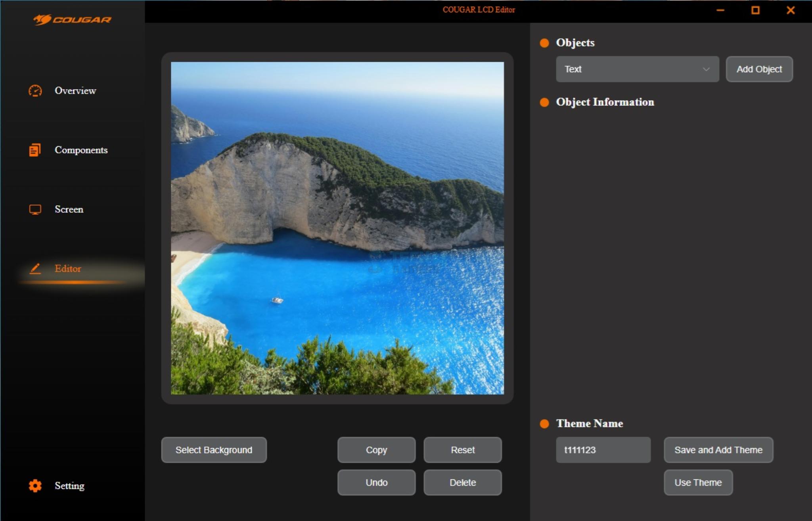Minimize the LCD Editor window

[720, 10]
